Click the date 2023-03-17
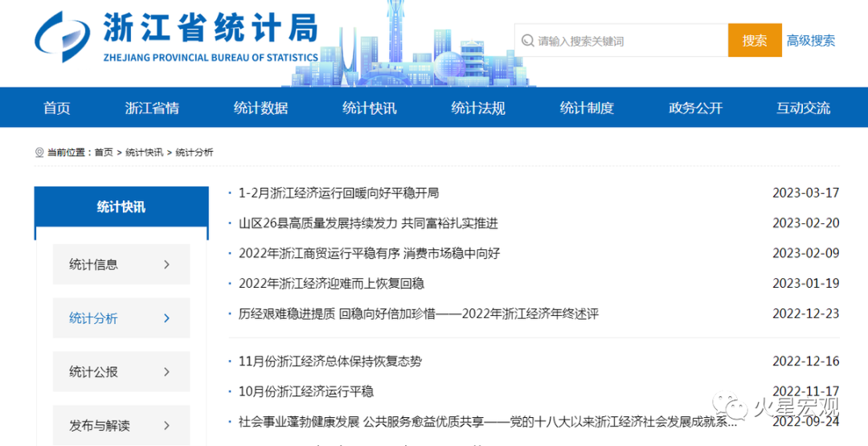This screenshot has width=868, height=446. click(806, 193)
